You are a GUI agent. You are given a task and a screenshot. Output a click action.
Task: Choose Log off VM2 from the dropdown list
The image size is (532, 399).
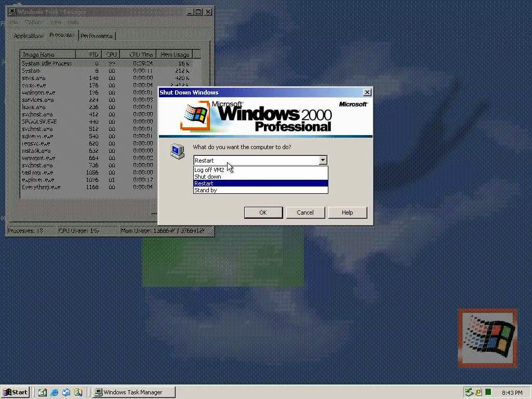261,170
